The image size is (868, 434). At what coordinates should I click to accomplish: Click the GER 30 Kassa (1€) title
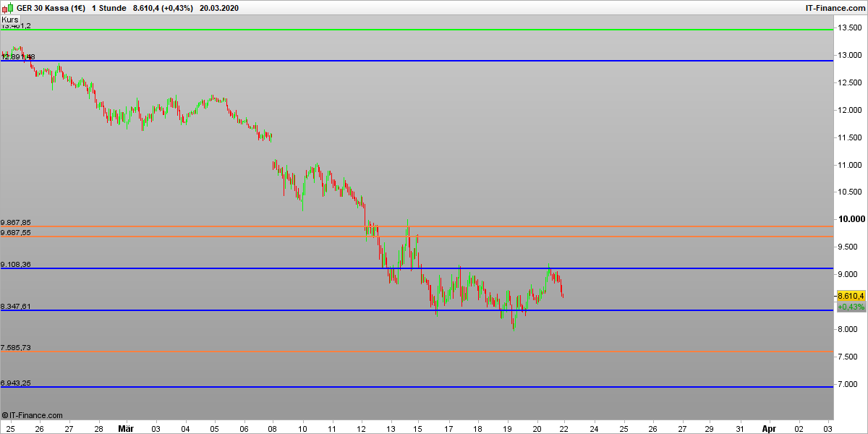(51, 8)
